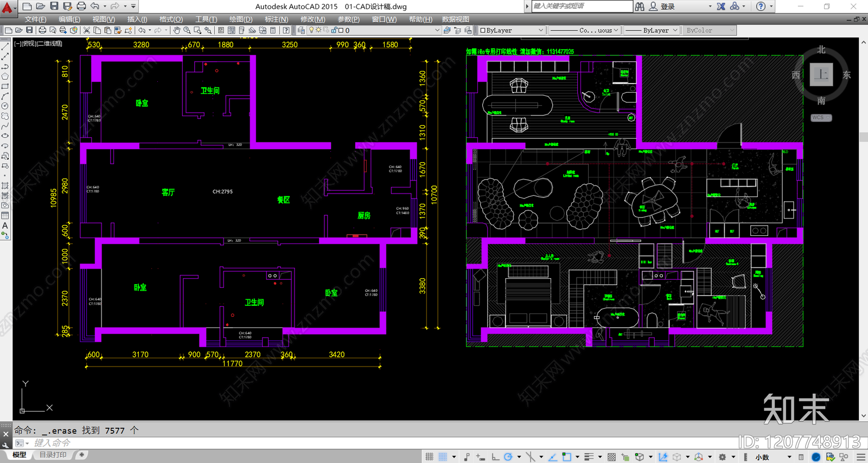868x463 pixels.
Task: Select the multiline Text tool A
Action: pyautogui.click(x=5, y=226)
